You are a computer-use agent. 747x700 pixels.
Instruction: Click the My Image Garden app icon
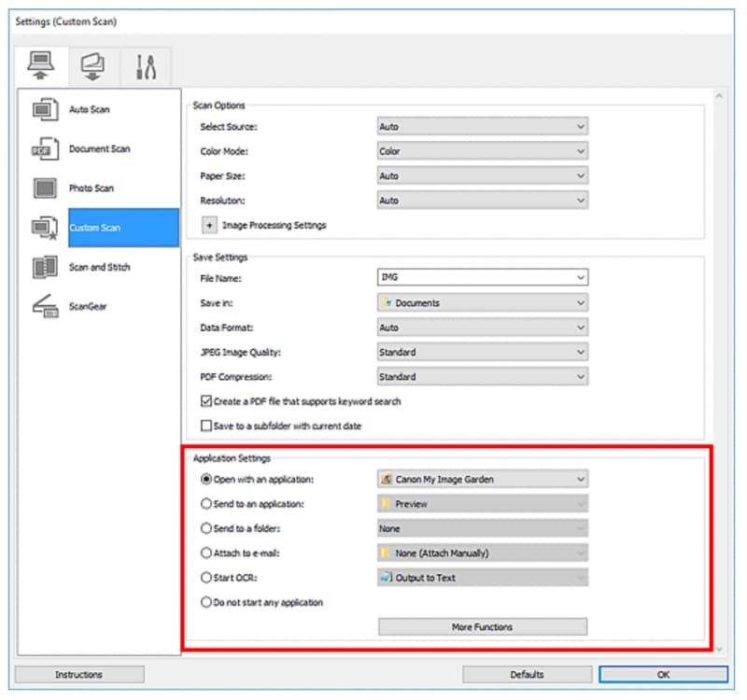point(387,480)
